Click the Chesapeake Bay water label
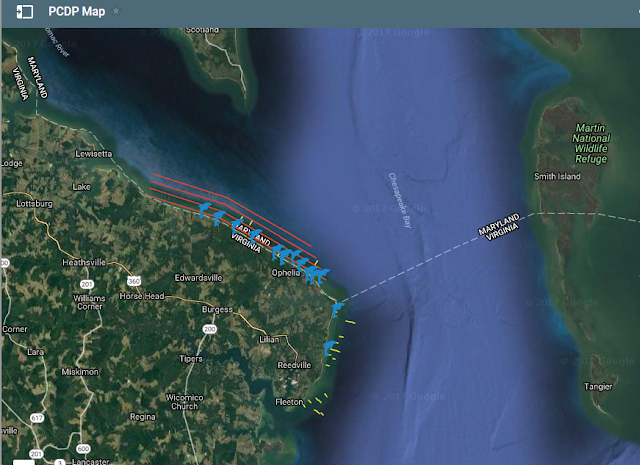The width and height of the screenshot is (640, 465). (400, 200)
